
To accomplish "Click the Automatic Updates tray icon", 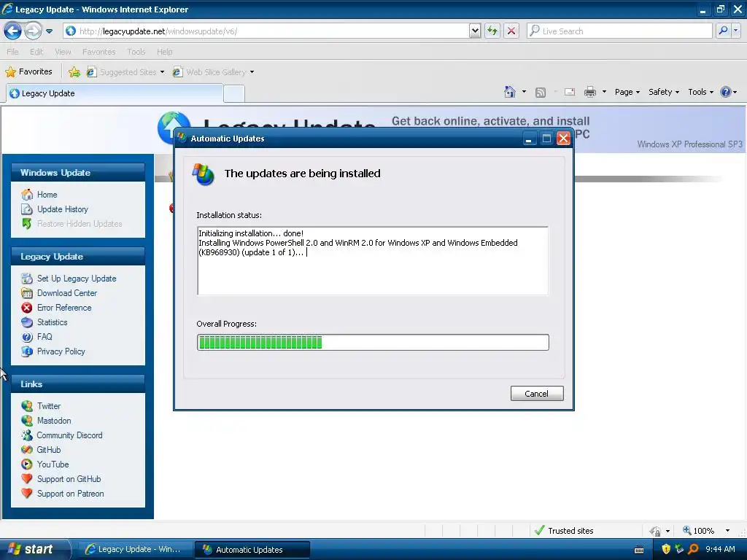I will click(679, 549).
